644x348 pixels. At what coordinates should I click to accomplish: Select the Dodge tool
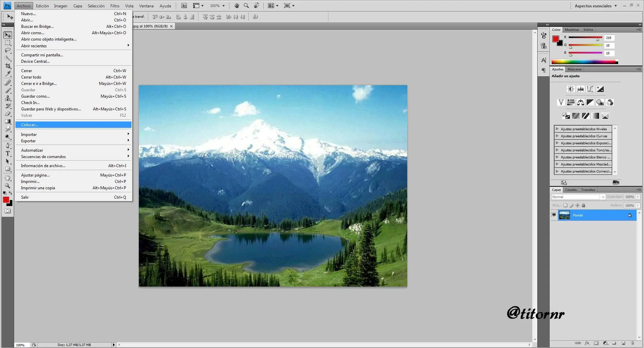pos(8,137)
